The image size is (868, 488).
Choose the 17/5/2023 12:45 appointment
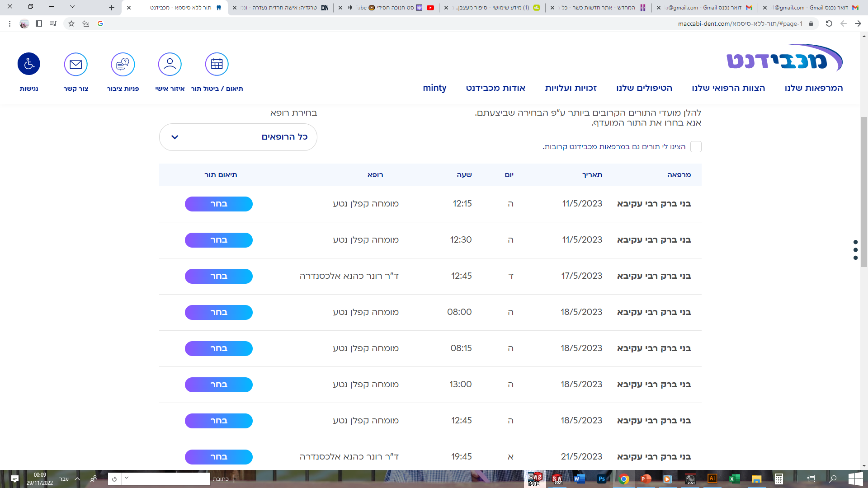pos(219,276)
